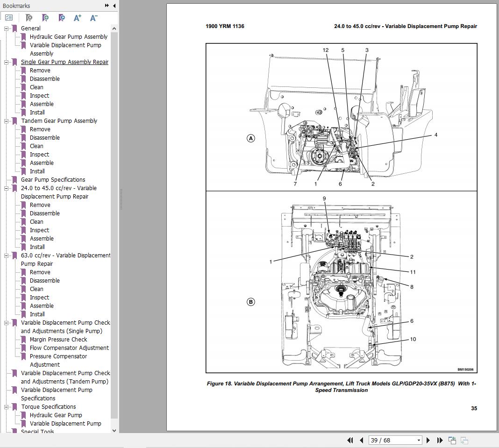Open 24.0 to 45.0 cc/rev Variable Displacement bookmark
499x448 pixels.
(x=58, y=192)
